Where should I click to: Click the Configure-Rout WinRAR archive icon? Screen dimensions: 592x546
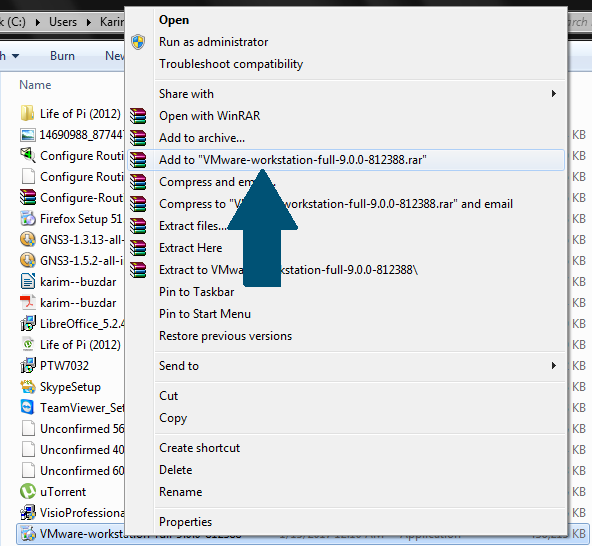[28, 197]
